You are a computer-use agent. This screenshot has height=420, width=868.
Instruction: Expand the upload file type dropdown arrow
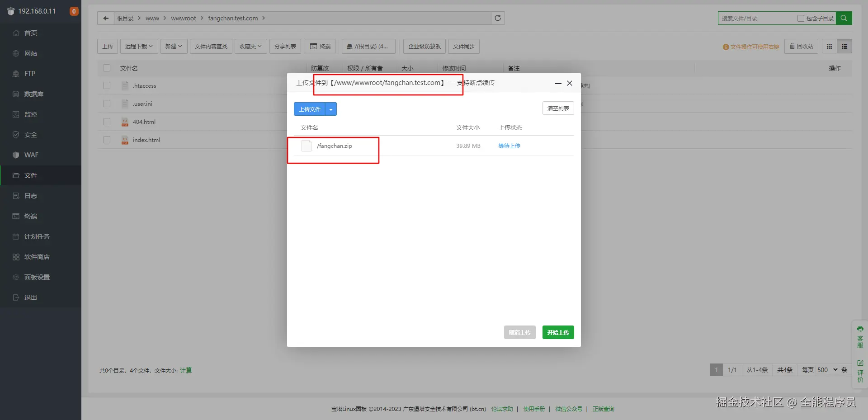point(331,109)
